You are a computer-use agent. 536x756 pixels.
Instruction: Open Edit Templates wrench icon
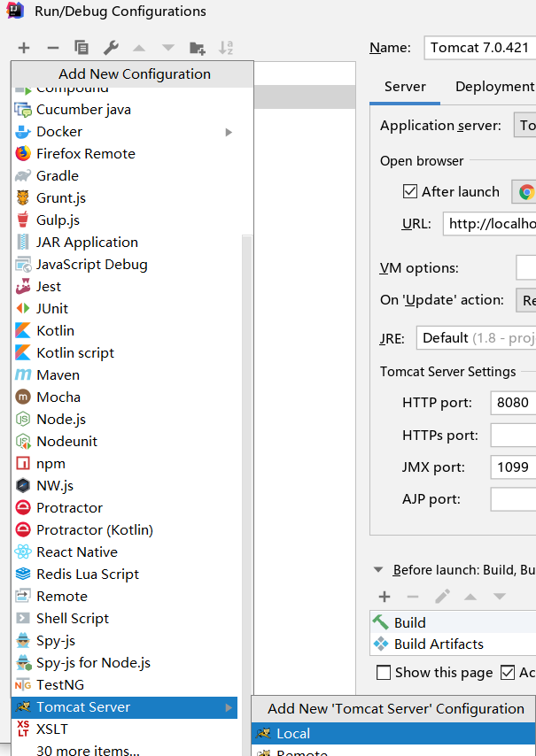point(111,47)
